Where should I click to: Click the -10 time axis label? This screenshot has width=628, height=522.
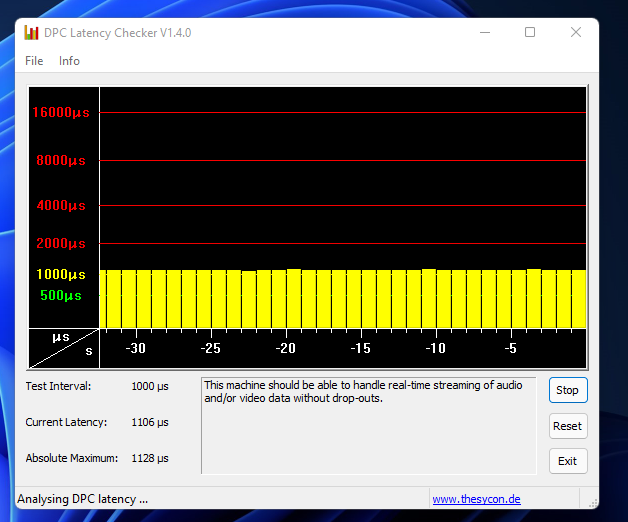(x=435, y=349)
